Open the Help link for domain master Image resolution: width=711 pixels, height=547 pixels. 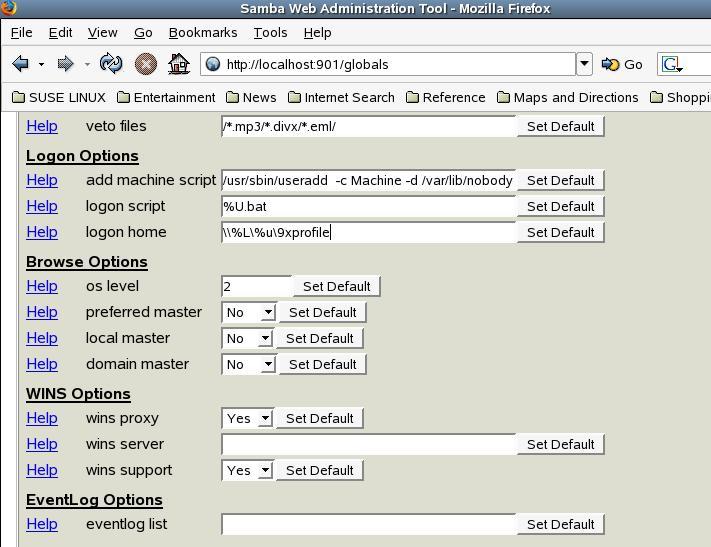coord(42,364)
